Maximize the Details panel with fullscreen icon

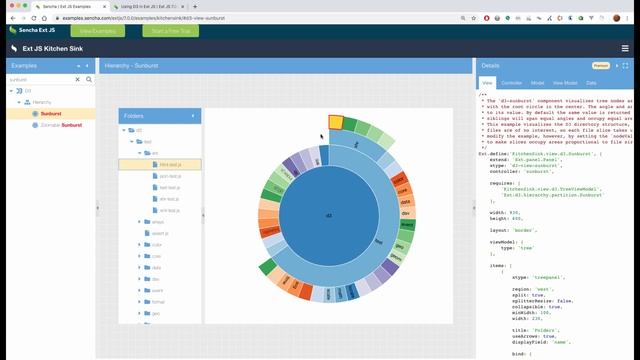[625, 66]
